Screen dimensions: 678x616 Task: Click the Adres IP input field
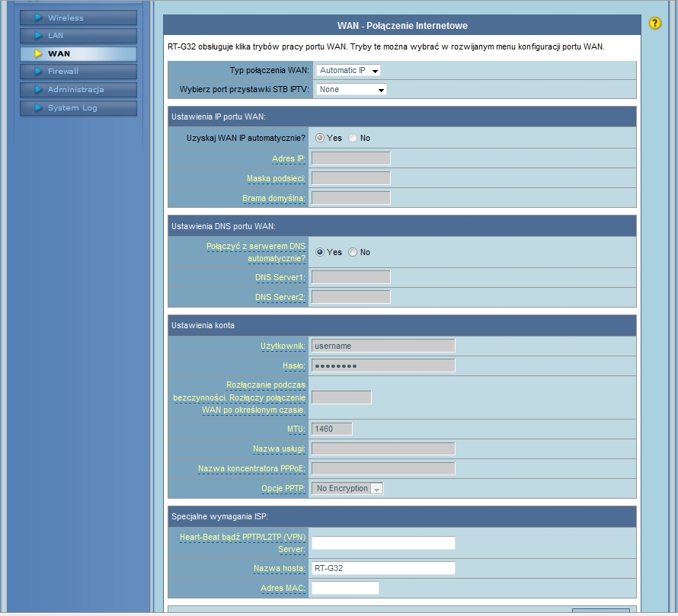(351, 158)
